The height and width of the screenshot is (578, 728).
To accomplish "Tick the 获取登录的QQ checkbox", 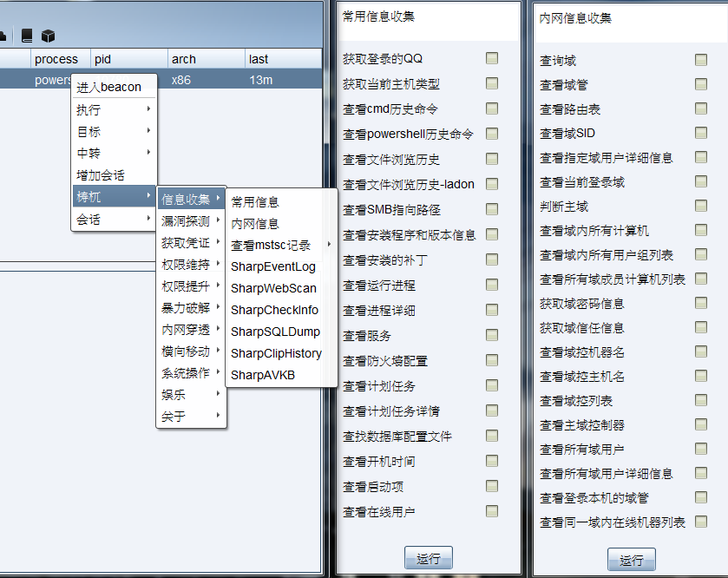I will click(492, 58).
